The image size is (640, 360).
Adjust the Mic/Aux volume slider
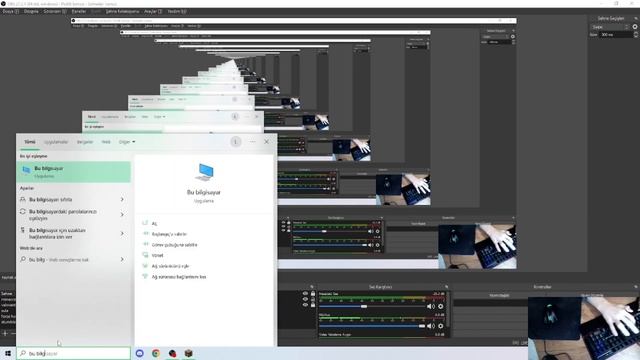coord(371,326)
